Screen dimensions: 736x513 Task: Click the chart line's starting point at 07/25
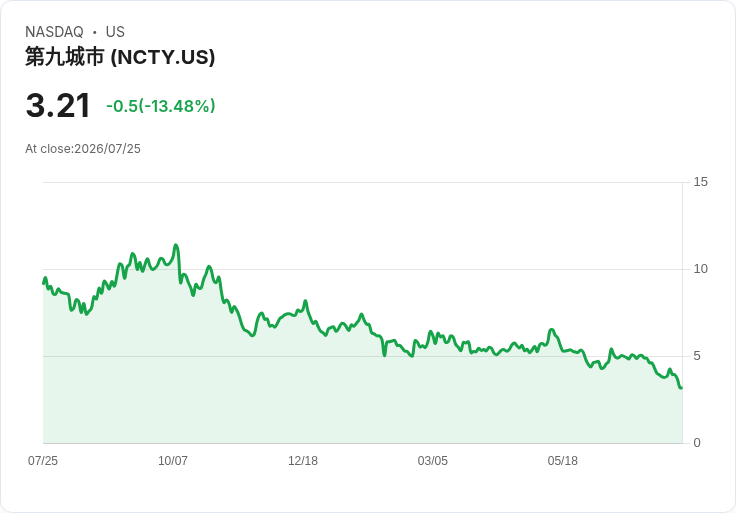point(44,283)
